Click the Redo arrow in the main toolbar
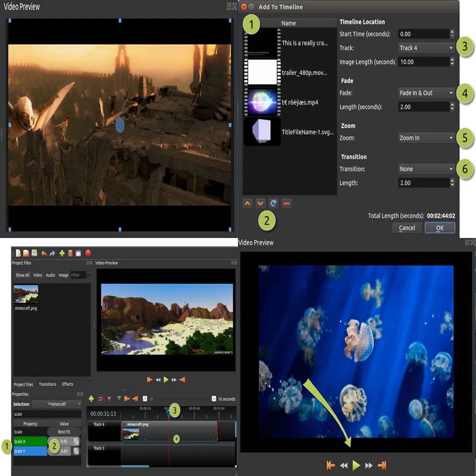This screenshot has height=476, width=476. click(52, 253)
